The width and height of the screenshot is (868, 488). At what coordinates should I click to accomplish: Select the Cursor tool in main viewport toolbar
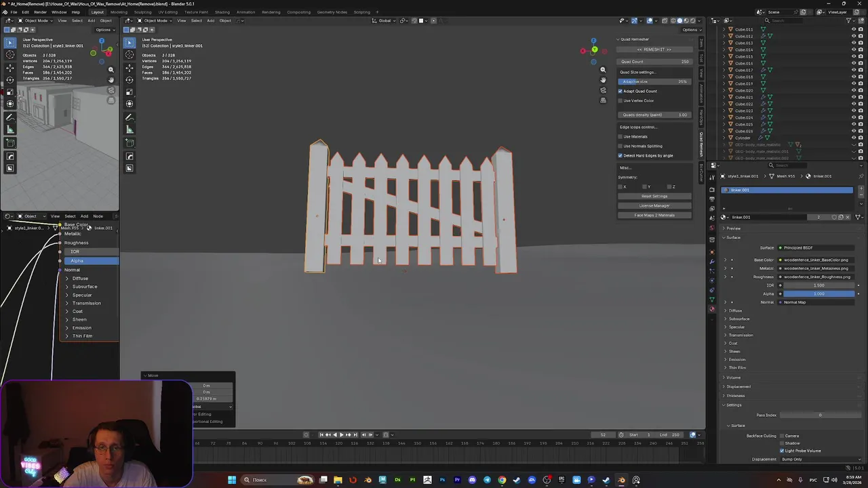coord(130,54)
